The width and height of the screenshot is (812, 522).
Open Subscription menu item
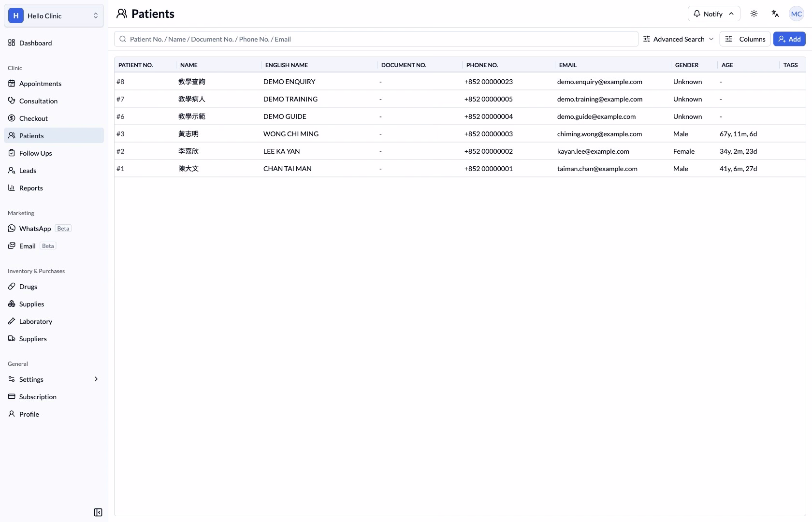(x=54, y=396)
